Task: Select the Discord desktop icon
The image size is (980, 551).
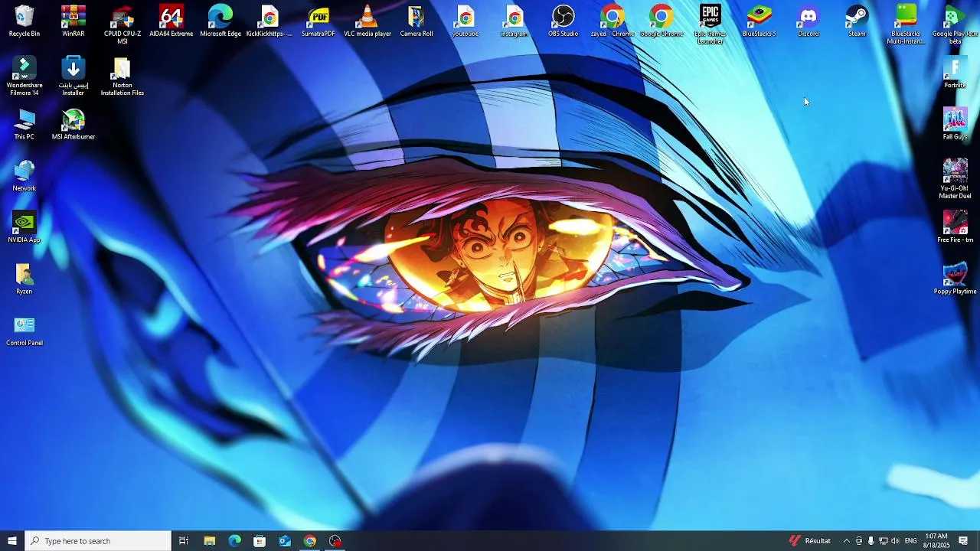Action: (808, 21)
